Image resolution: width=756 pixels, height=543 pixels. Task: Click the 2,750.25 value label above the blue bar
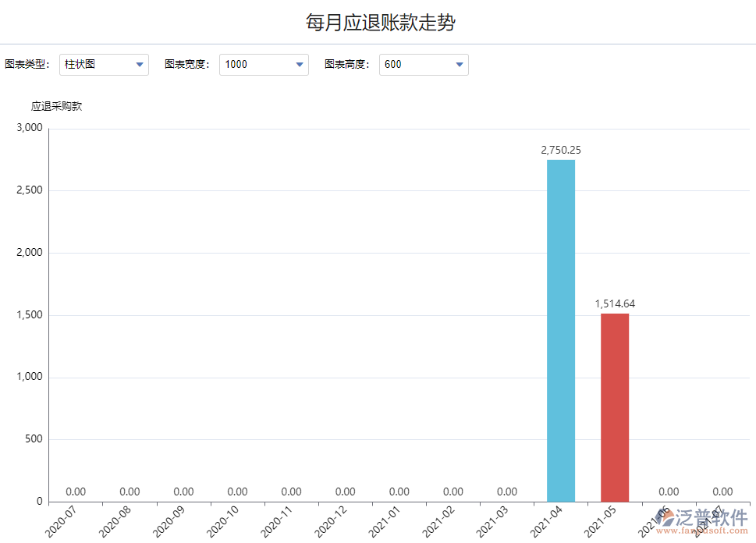[560, 150]
